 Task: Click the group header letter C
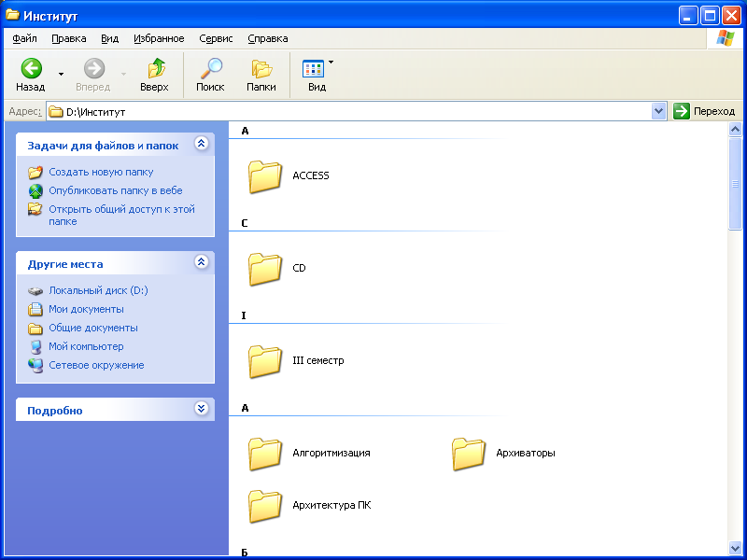point(245,223)
